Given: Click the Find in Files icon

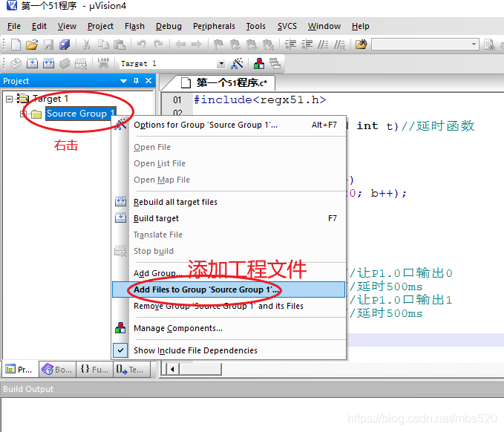Looking at the screenshot, I should click(x=361, y=45).
